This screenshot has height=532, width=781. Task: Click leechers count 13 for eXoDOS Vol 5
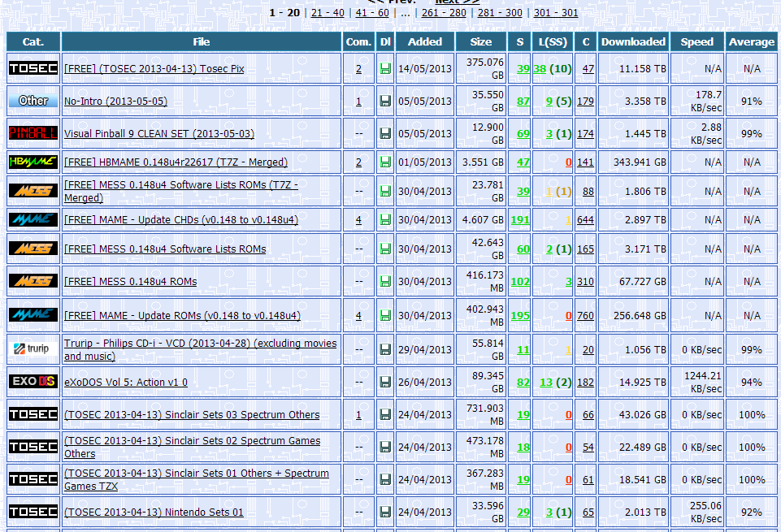[546, 383]
